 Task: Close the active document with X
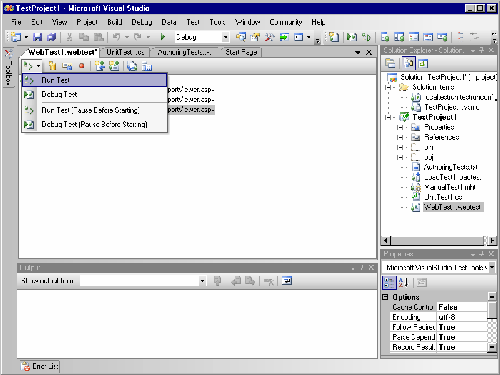[369, 52]
